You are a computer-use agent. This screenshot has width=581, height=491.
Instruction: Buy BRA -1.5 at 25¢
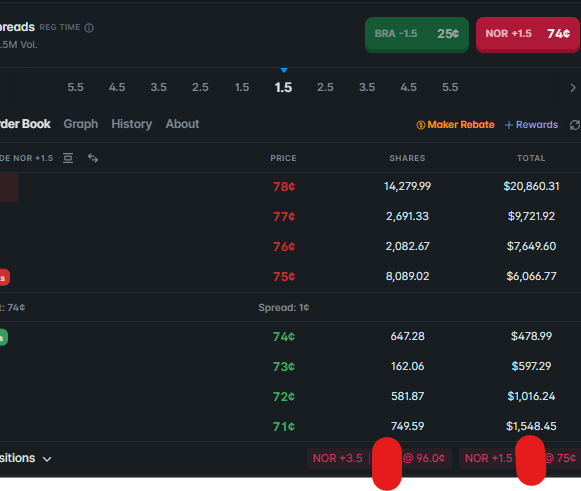[x=417, y=34]
